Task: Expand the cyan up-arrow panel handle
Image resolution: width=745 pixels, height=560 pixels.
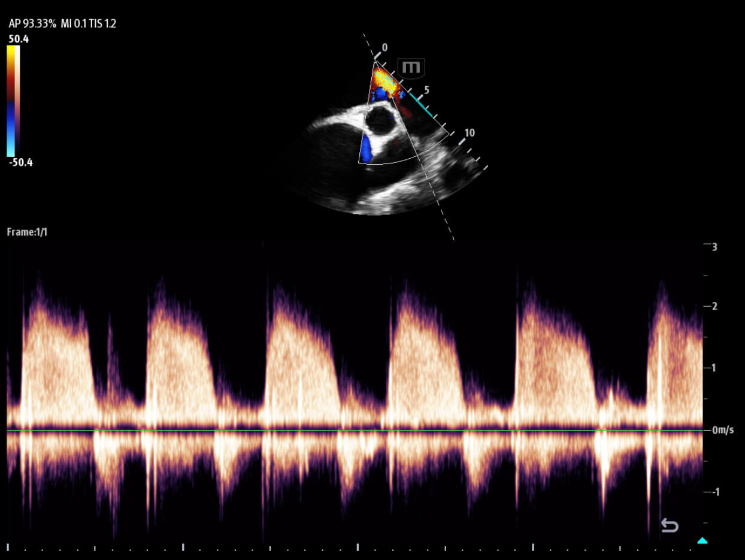Action: 702,541
